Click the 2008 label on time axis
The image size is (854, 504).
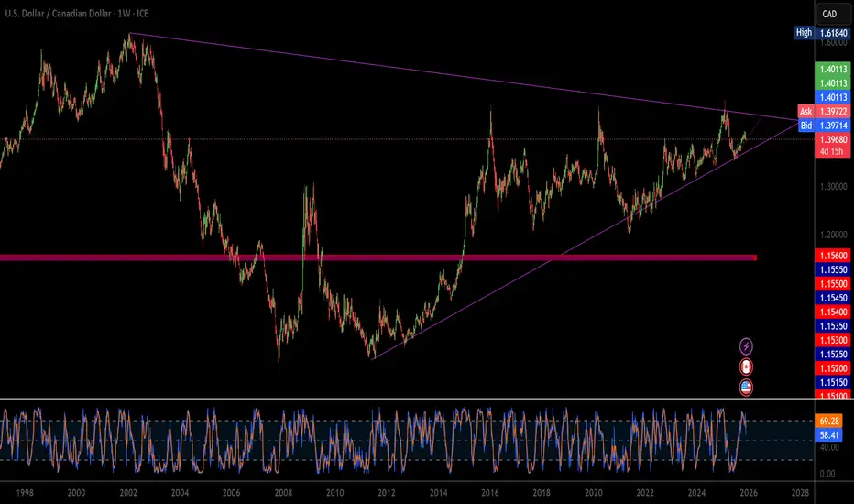pos(283,493)
